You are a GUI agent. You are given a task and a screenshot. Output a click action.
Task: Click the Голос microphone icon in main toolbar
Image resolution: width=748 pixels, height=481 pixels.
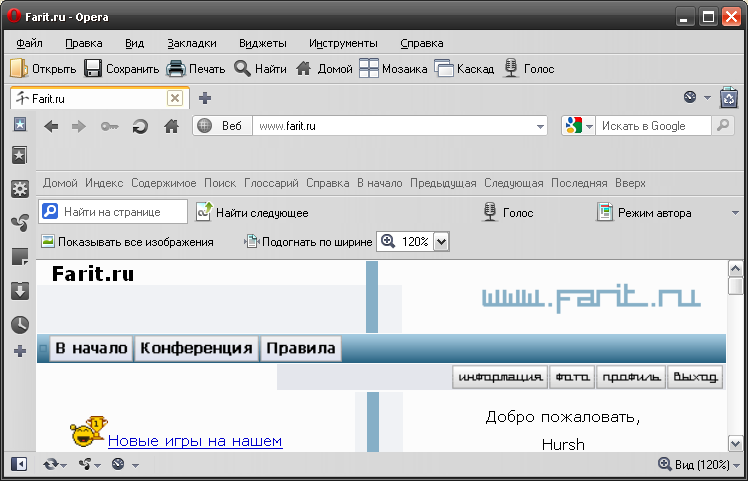(511, 68)
